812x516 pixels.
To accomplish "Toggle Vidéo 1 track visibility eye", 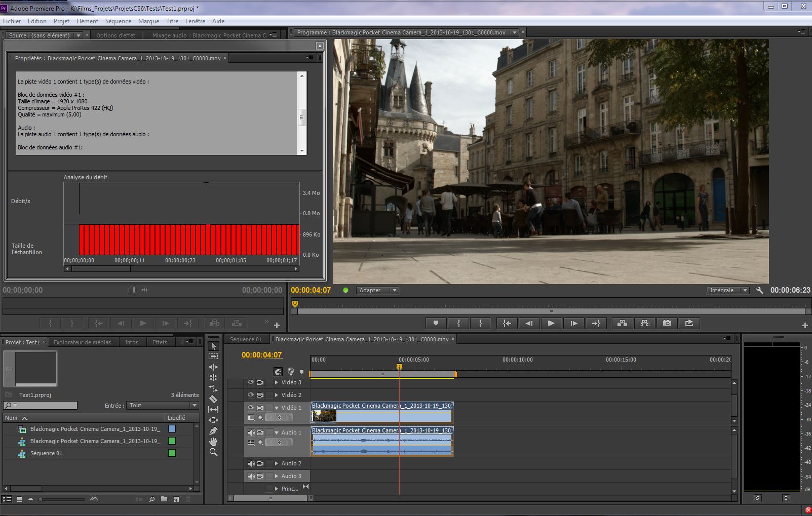I will (250, 408).
